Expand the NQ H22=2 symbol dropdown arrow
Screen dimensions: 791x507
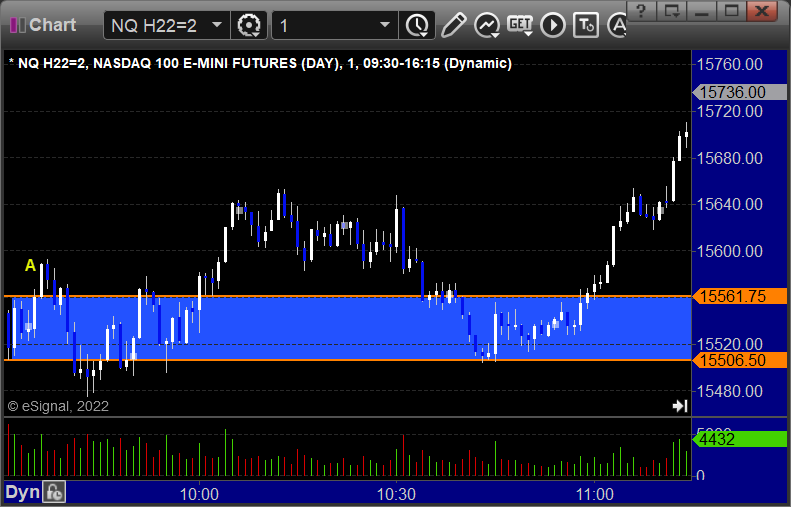[217, 25]
